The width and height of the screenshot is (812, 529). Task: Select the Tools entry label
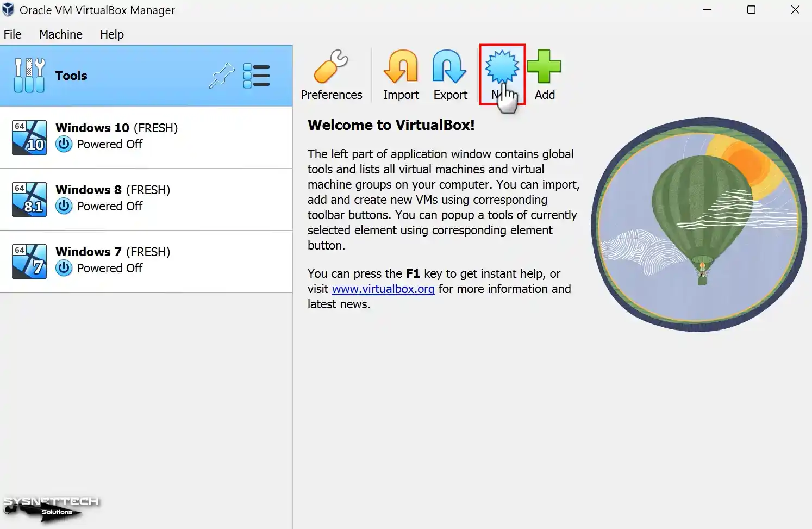pos(71,76)
